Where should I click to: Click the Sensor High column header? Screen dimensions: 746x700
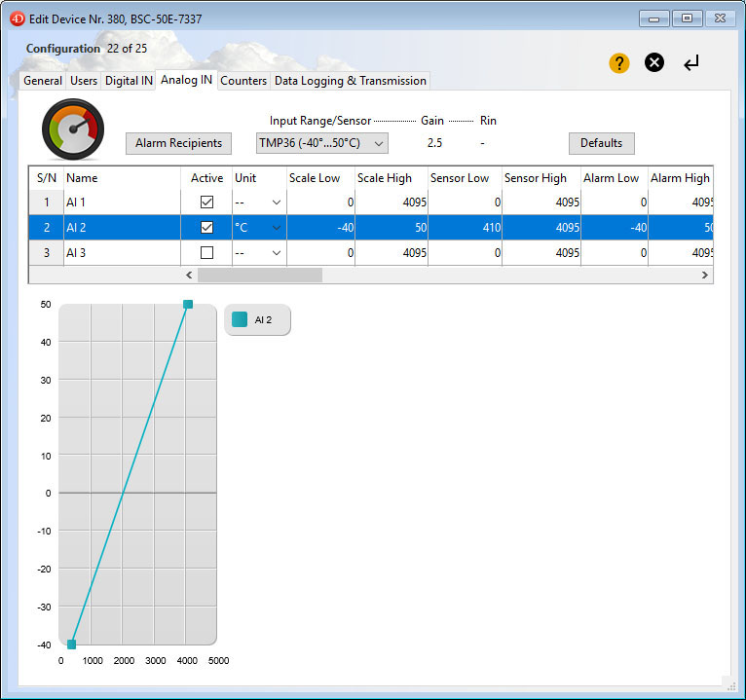pyautogui.click(x=541, y=178)
